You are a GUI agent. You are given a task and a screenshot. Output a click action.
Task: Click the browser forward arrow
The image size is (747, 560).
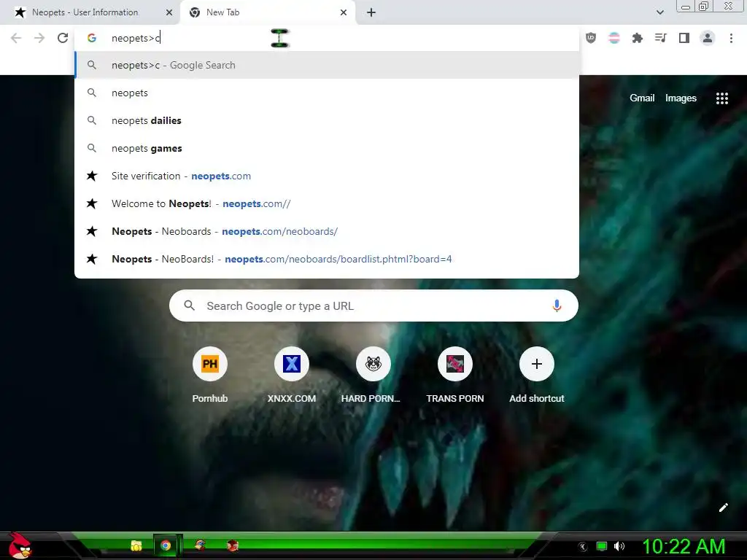(x=39, y=38)
